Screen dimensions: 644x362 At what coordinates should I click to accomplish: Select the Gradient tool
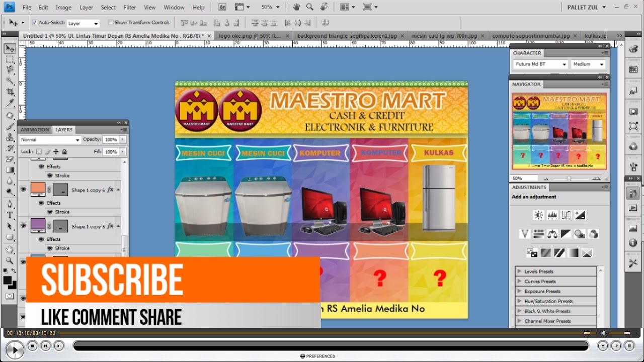click(10, 170)
